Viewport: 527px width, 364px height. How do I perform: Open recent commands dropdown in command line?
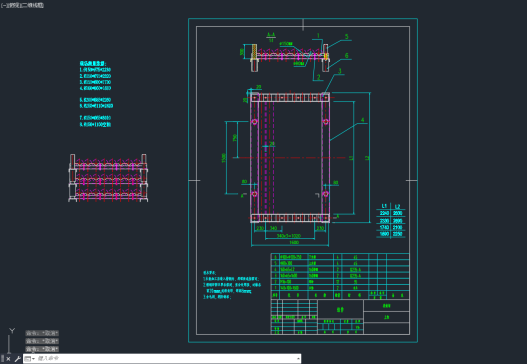(29, 359)
